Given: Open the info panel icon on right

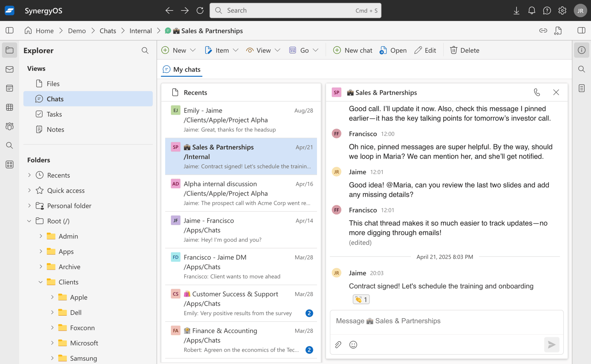Looking at the screenshot, I should tap(581, 50).
